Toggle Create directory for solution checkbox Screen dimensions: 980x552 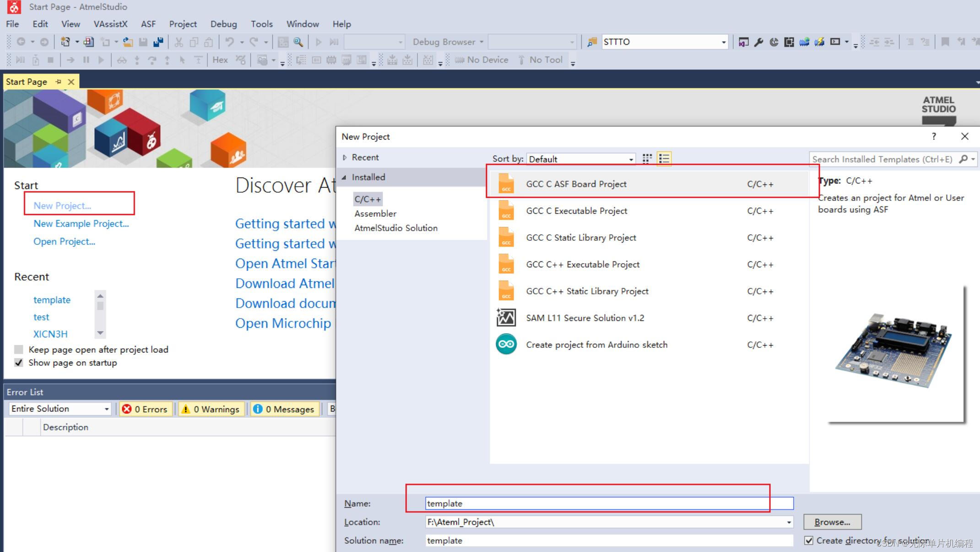pos(809,541)
